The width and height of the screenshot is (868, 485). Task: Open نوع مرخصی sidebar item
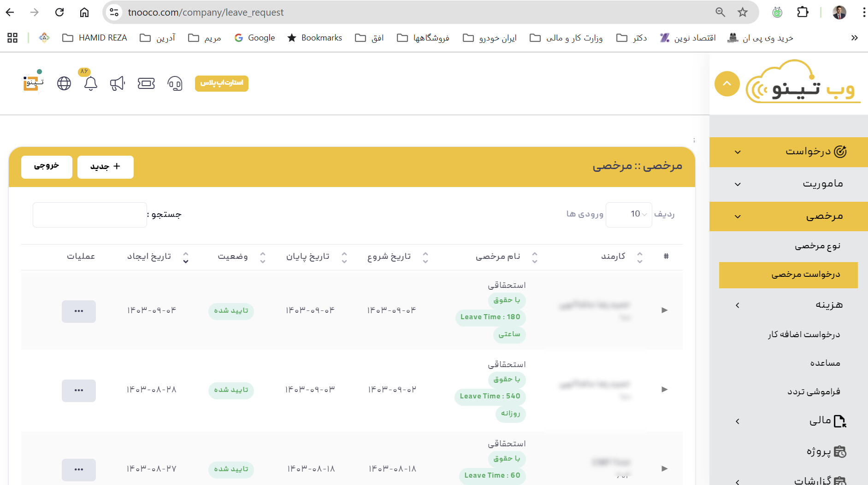coord(817,246)
